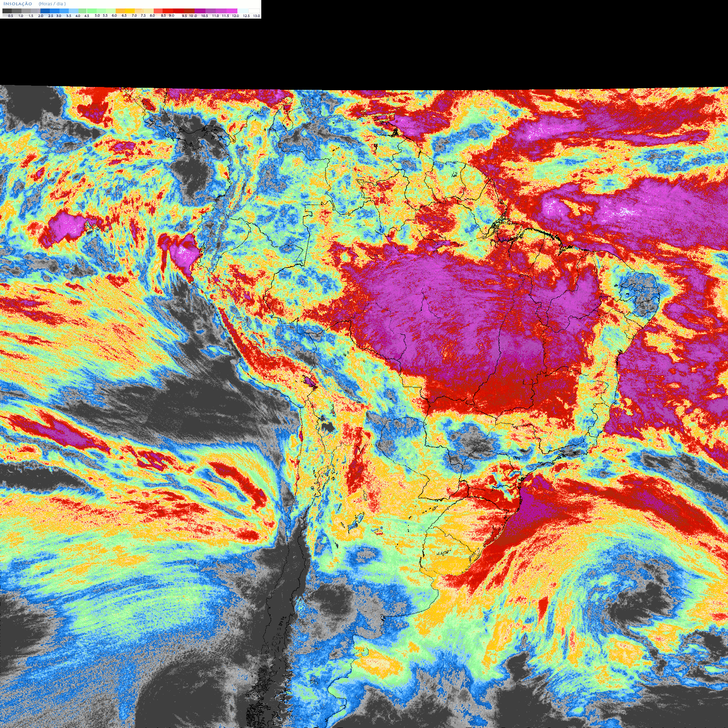Click the 9.0 legend value
Screen dimensions: 728x728
click(171, 15)
